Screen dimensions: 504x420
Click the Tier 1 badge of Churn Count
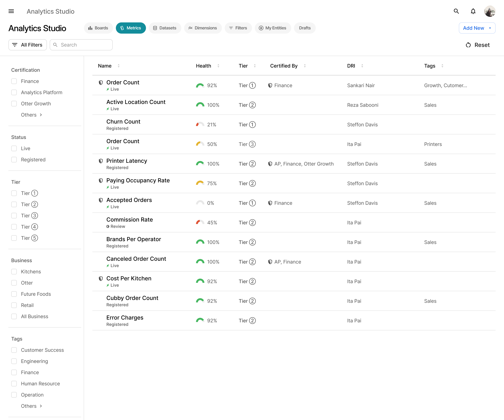(252, 125)
